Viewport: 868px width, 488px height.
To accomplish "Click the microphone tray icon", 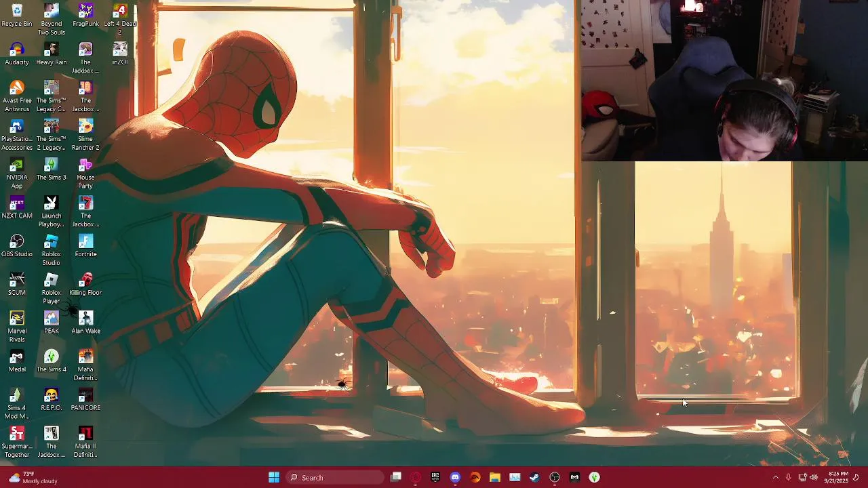I will point(789,477).
